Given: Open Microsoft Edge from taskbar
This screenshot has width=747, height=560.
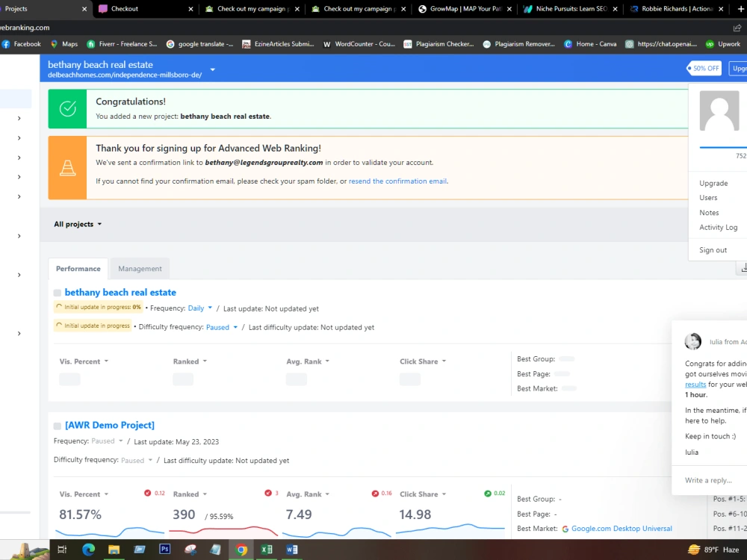Looking at the screenshot, I should 88,550.
